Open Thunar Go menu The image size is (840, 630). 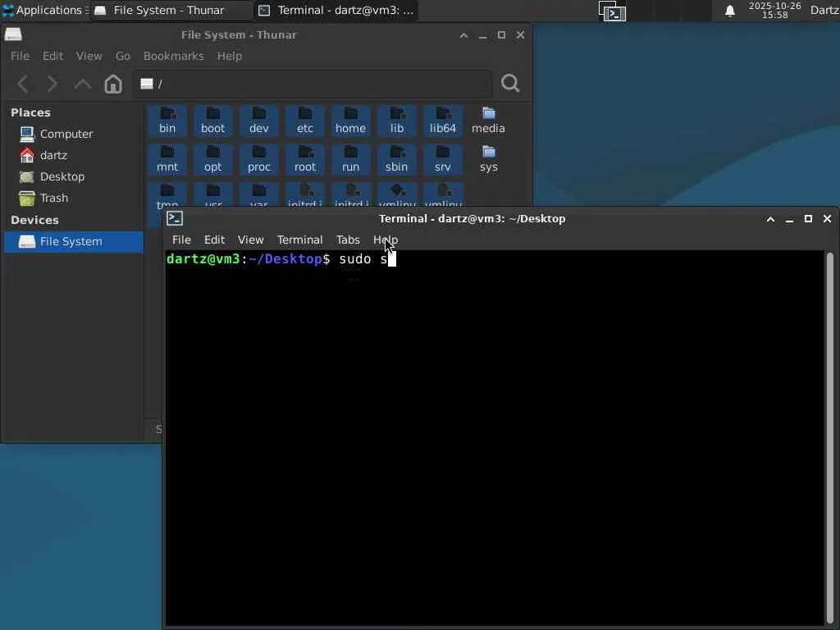123,56
